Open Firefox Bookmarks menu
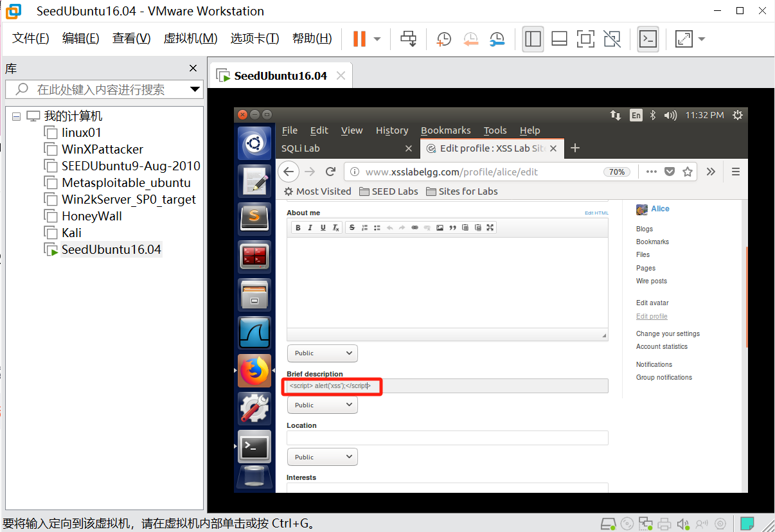The image size is (775, 532). click(x=446, y=130)
